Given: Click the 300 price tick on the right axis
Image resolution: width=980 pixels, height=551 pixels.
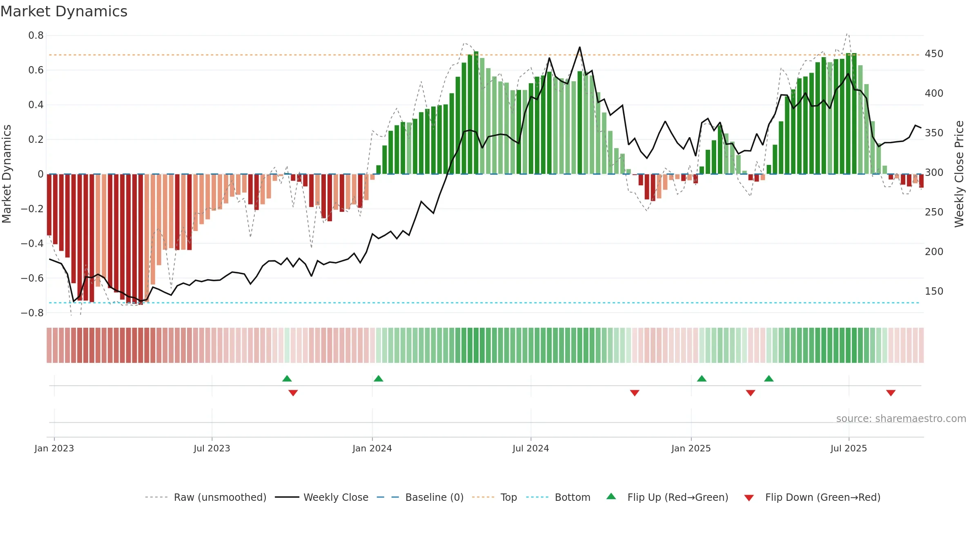Looking at the screenshot, I should coord(934,173).
